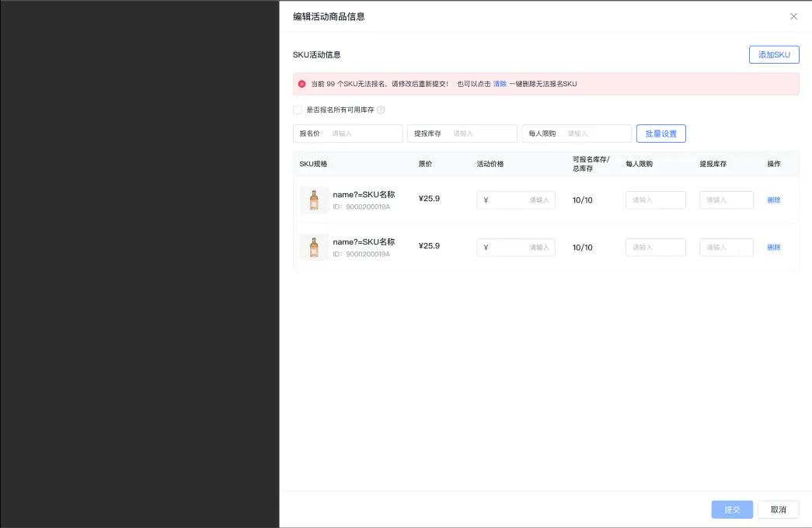Focus second row 提报库存 input

726,248
